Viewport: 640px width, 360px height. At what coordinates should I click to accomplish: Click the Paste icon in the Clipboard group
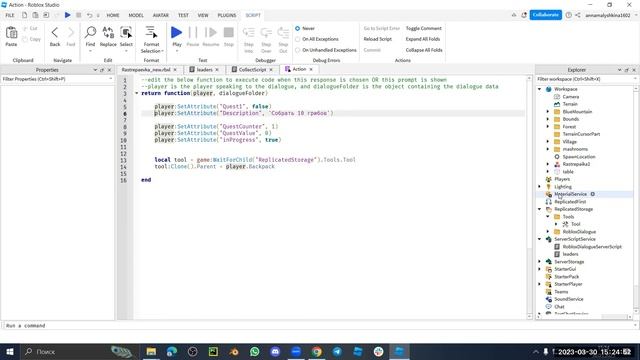point(11,33)
